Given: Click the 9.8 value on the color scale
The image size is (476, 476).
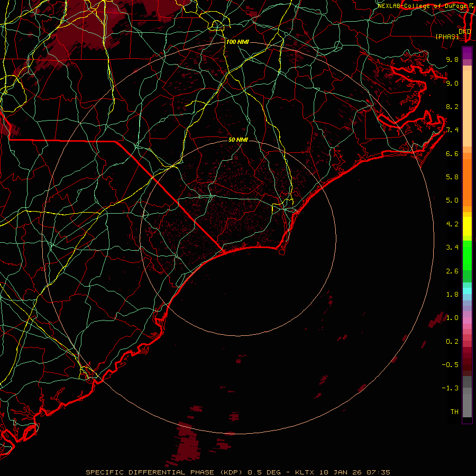Looking at the screenshot, I should [452, 59].
